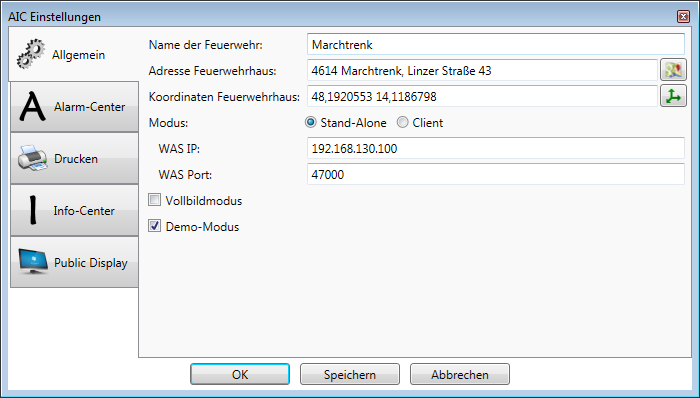Click the Speichern button
This screenshot has height=398, width=700.
(x=350, y=374)
